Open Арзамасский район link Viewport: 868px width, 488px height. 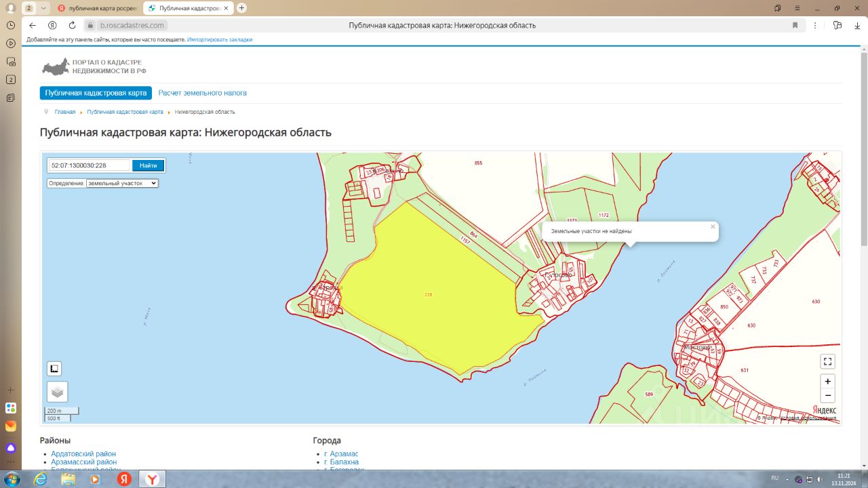pyautogui.click(x=84, y=462)
